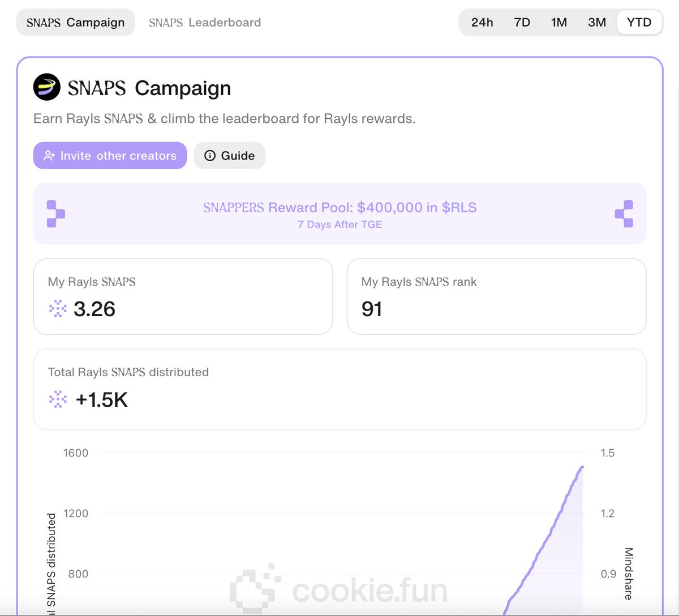Click the 1.2 Mindshare axis label
This screenshot has height=616, width=679.
(608, 514)
